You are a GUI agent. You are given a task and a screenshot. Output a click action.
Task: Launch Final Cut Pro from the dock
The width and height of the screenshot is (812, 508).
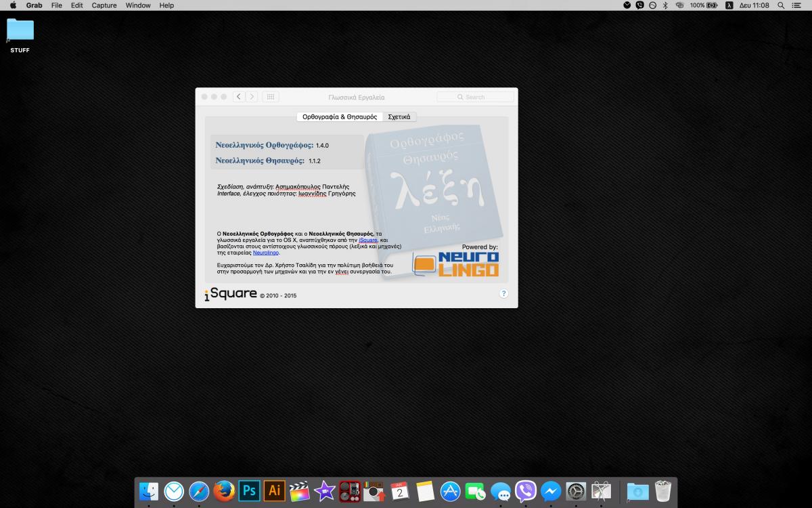299,491
